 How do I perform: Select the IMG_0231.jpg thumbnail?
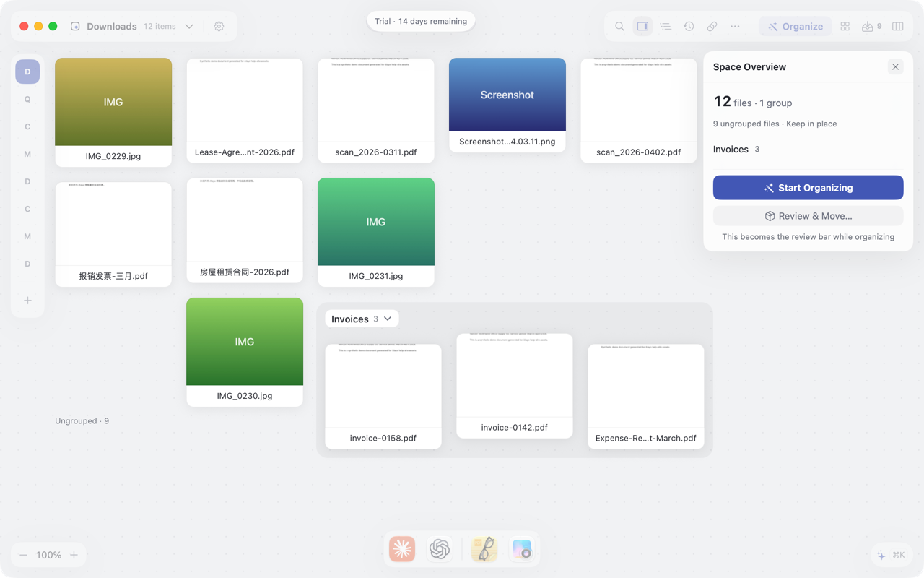(376, 232)
